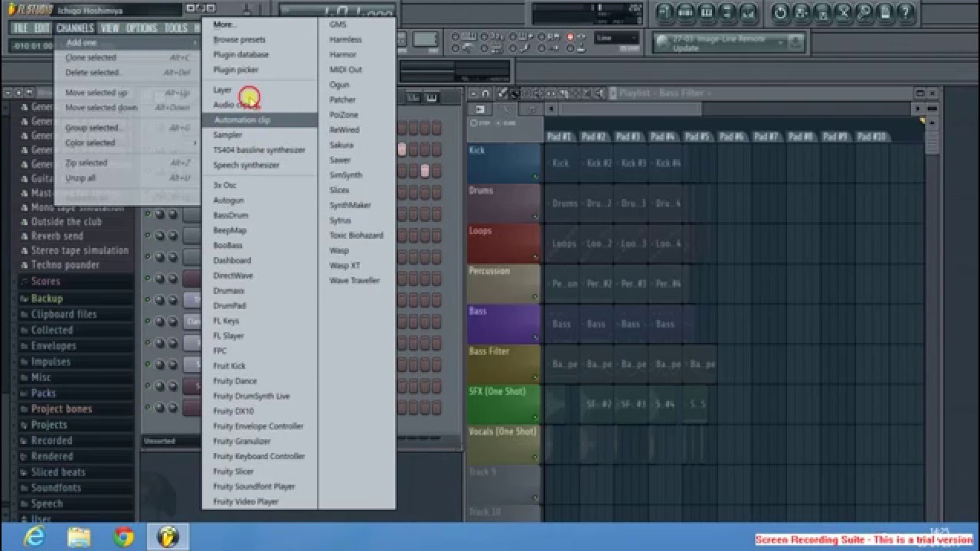Viewport: 980px width, 551px height.
Task: Open the FILE menu
Action: click(x=20, y=28)
